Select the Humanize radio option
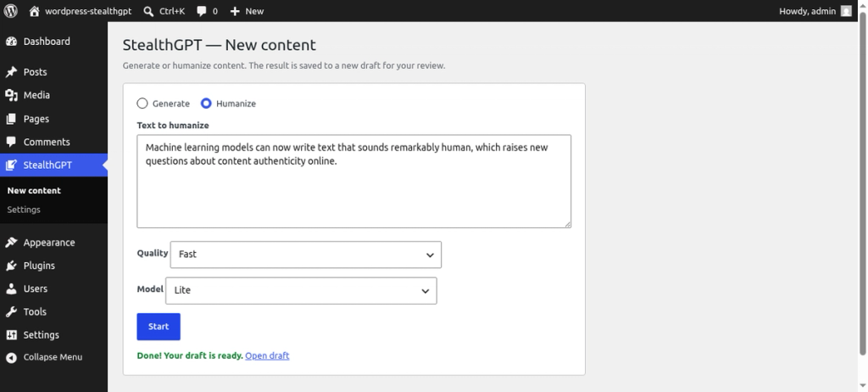Image resolution: width=868 pixels, height=392 pixels. 206,104
